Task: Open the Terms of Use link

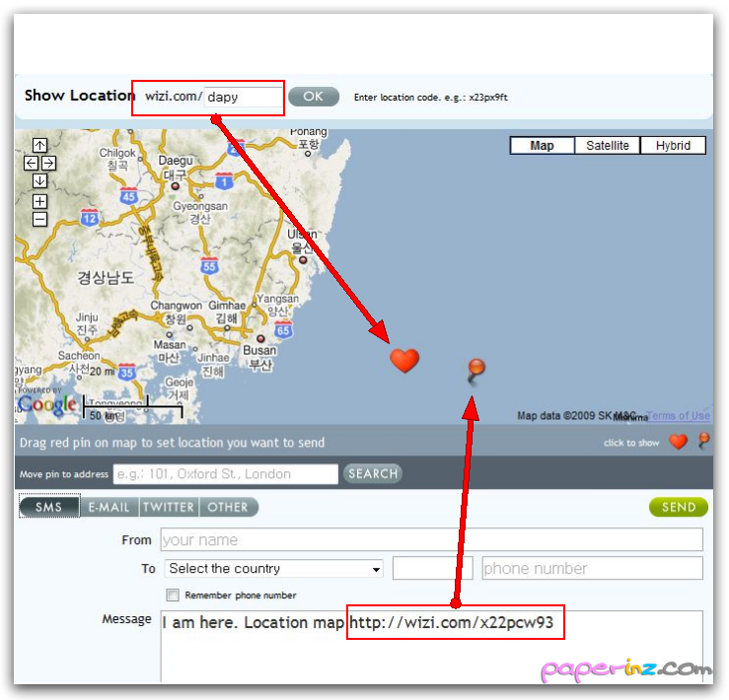Action: coord(679,415)
